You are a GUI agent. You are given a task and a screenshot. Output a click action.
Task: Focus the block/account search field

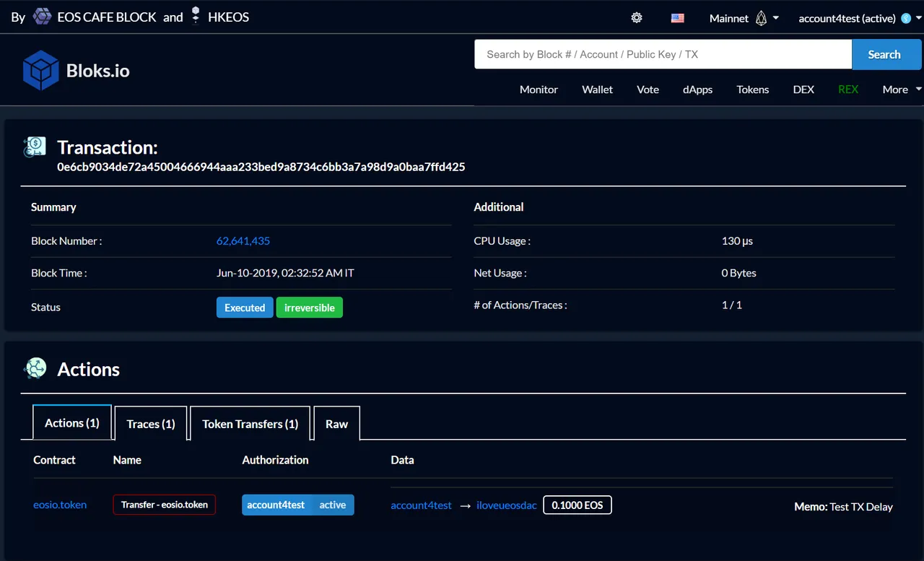point(663,54)
